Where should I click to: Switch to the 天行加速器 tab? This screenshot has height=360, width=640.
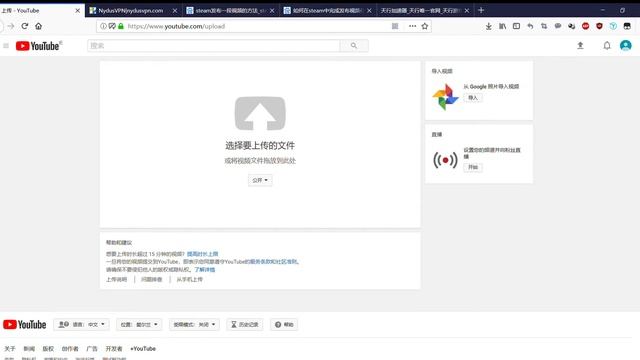click(420, 11)
